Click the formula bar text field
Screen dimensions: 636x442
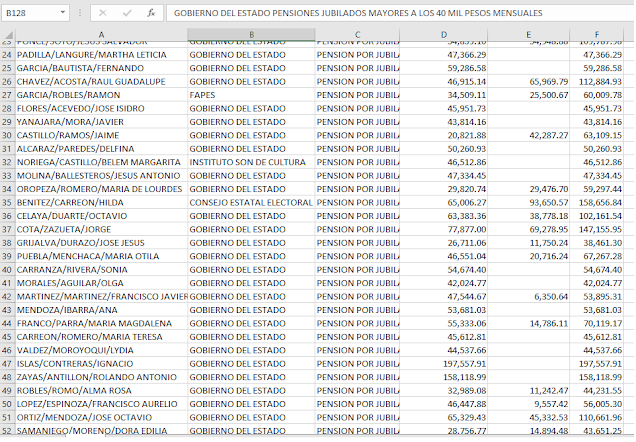click(x=400, y=13)
